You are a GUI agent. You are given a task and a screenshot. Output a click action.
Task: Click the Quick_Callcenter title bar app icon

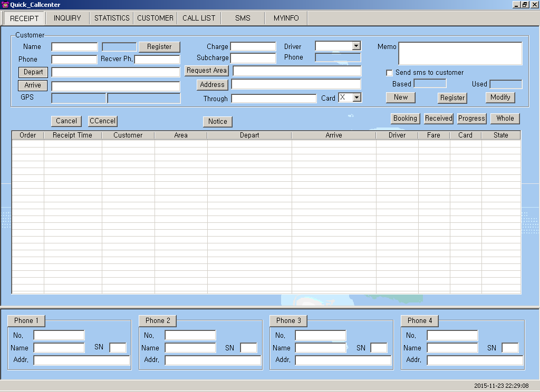pos(5,5)
